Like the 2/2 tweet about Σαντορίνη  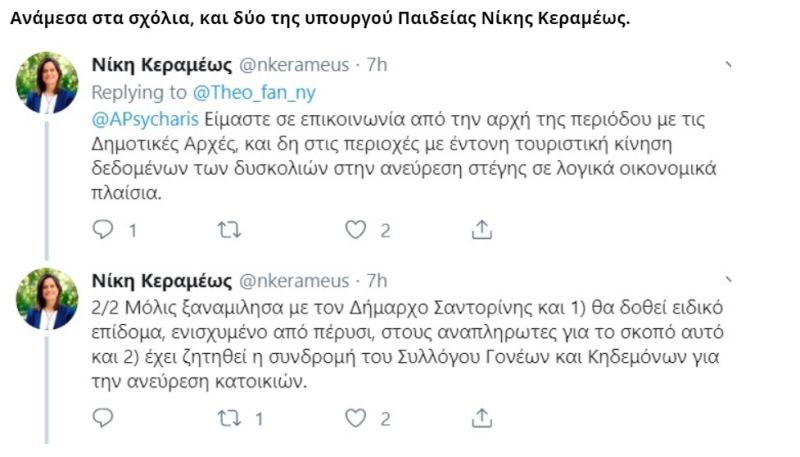tap(356, 418)
